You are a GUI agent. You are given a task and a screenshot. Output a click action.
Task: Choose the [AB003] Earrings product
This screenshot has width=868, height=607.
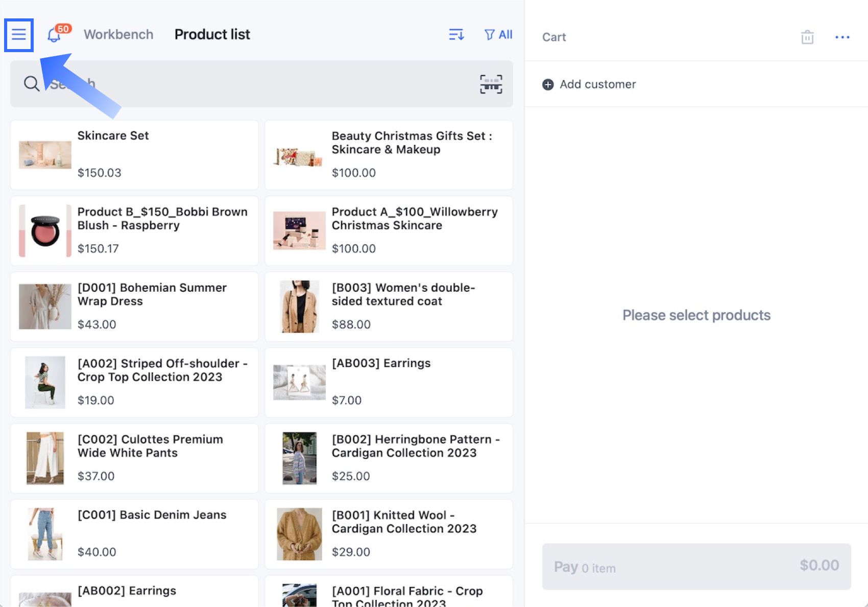[389, 382]
